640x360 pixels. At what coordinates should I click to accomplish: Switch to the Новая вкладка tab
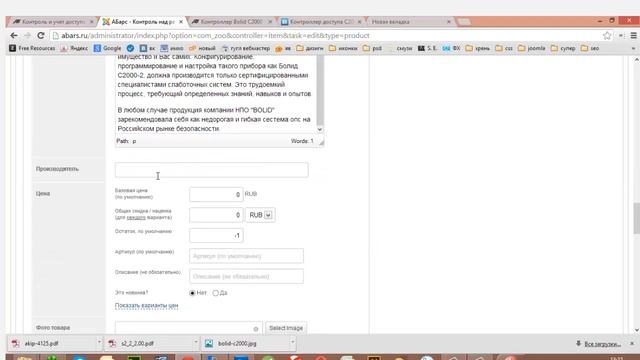[x=407, y=22]
